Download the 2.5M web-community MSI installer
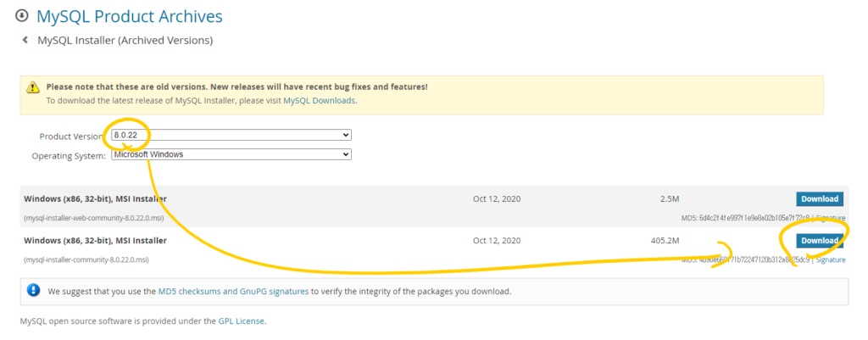Viewport: 868px width, 340px height. click(x=820, y=198)
